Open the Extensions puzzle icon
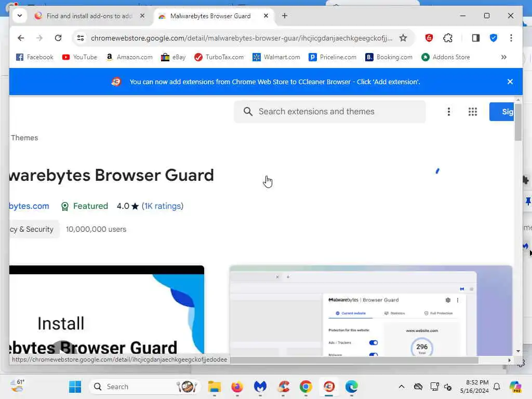The image size is (532, 399). [x=448, y=38]
